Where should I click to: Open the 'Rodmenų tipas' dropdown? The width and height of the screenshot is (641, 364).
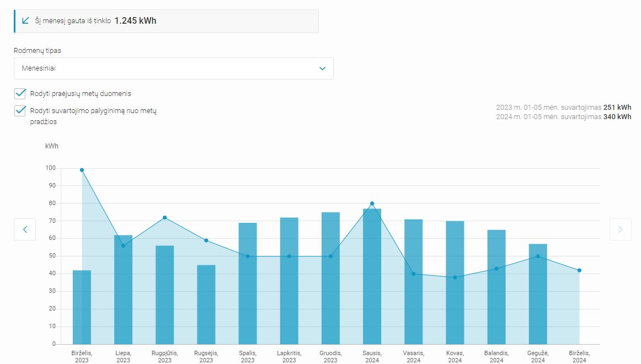pyautogui.click(x=173, y=68)
